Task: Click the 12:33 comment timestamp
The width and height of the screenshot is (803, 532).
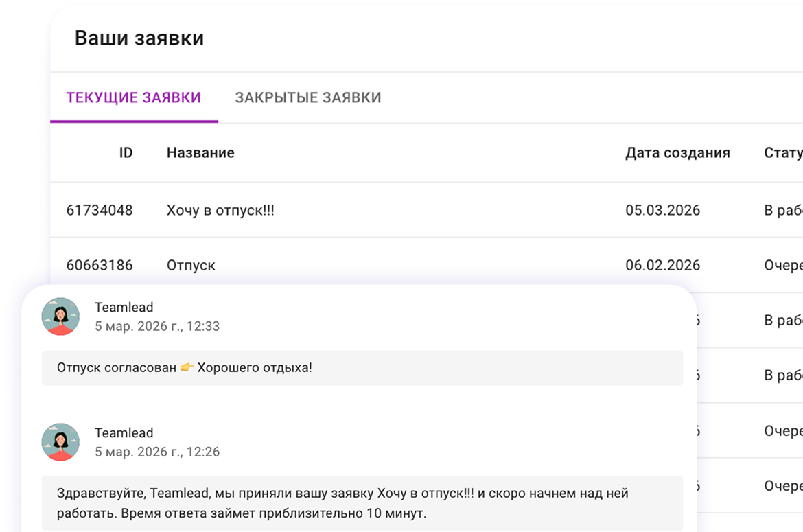Action: 157,326
